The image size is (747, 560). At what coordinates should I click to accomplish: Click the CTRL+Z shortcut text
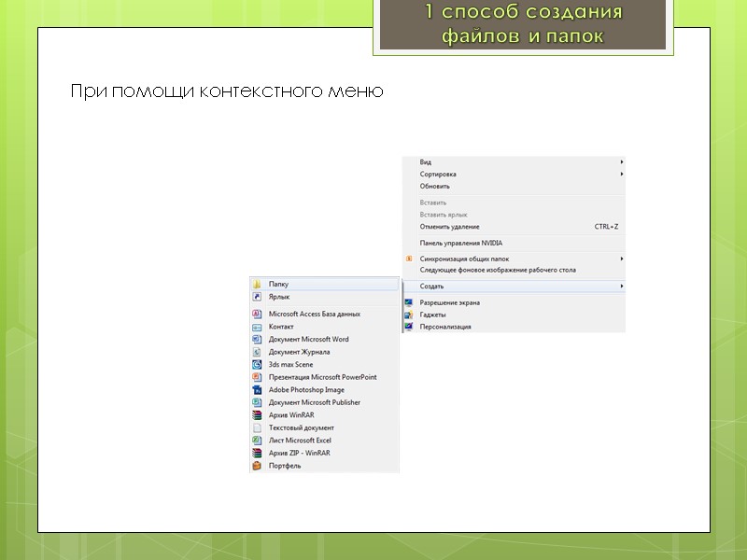[606, 227]
